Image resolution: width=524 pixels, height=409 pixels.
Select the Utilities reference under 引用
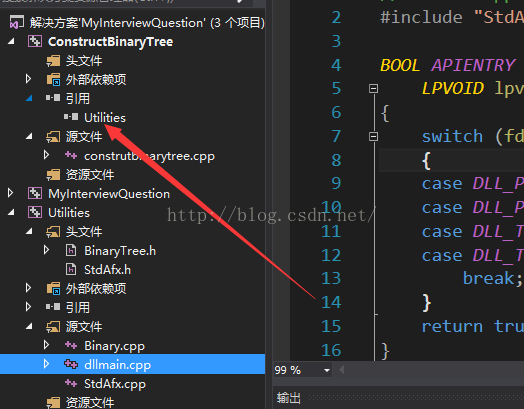point(105,118)
